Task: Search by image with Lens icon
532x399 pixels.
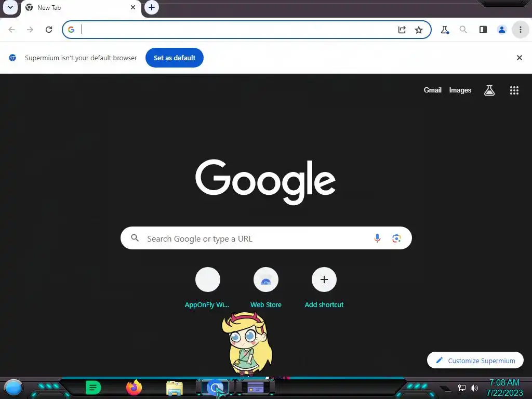Action: coord(396,238)
